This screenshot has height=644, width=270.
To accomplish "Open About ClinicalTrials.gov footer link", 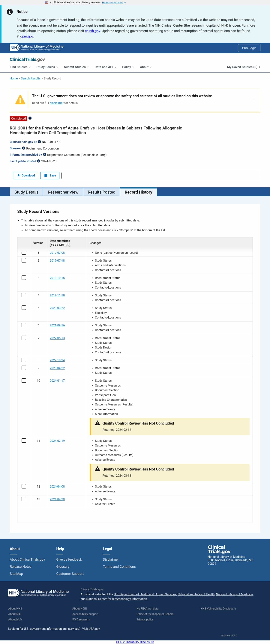I will tap(28, 559).
